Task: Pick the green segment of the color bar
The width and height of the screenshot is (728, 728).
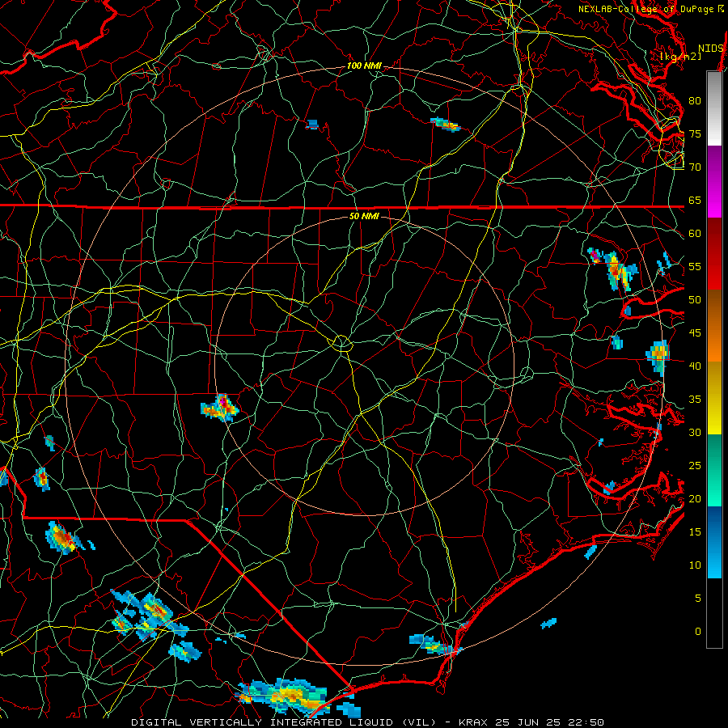Action: click(714, 470)
